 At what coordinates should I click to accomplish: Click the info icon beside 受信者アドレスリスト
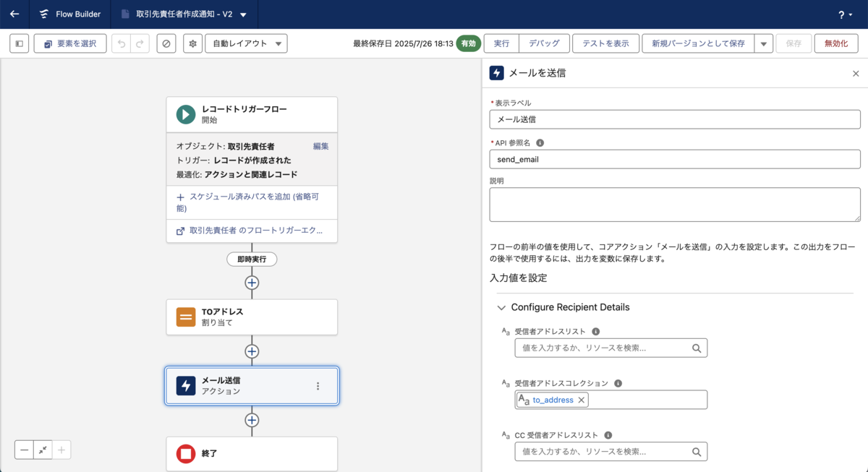tap(595, 332)
